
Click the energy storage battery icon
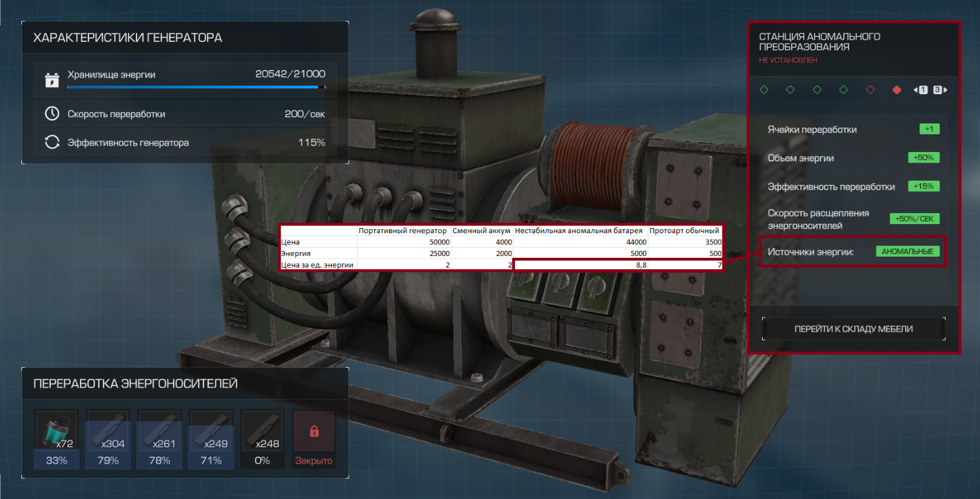[x=52, y=79]
